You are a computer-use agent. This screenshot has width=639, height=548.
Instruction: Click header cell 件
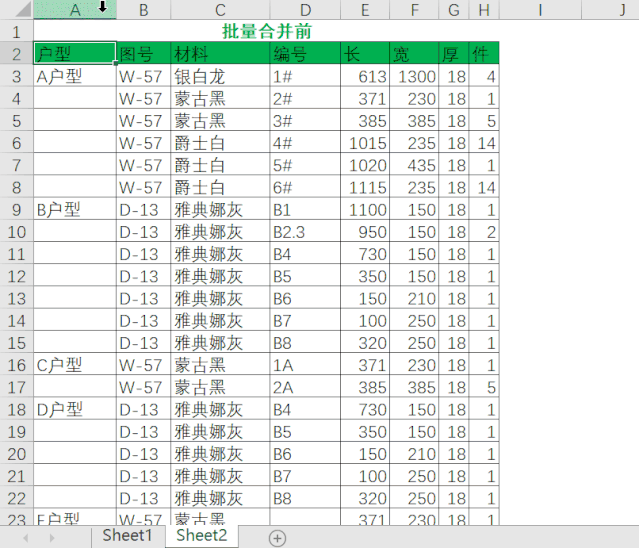(x=484, y=53)
